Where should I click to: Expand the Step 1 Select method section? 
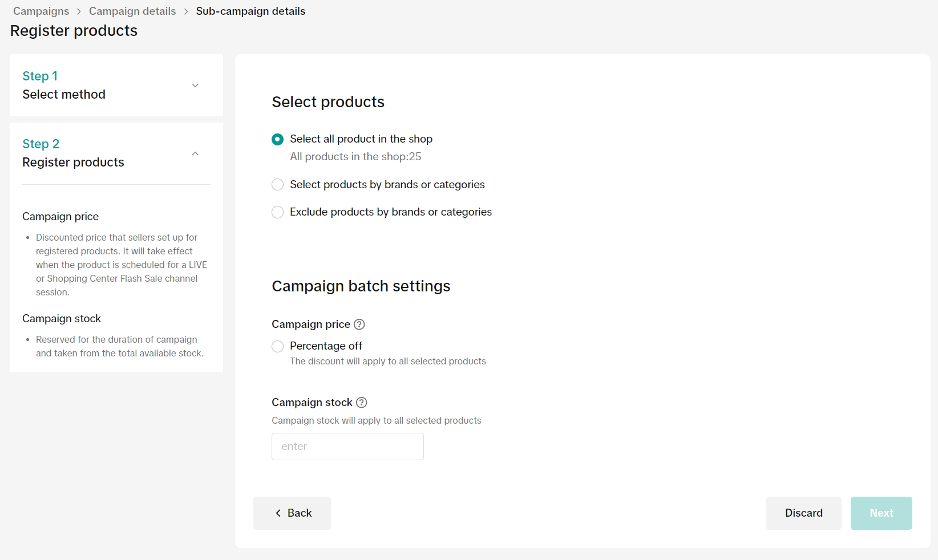(195, 86)
